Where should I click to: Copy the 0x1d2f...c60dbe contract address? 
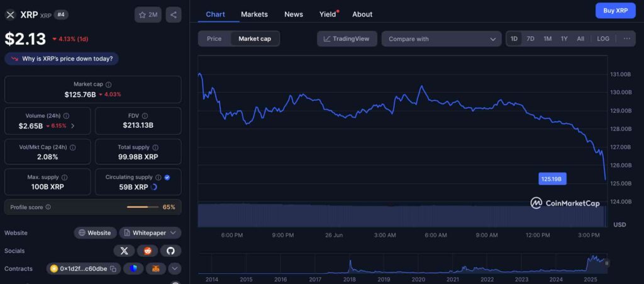tap(113, 269)
